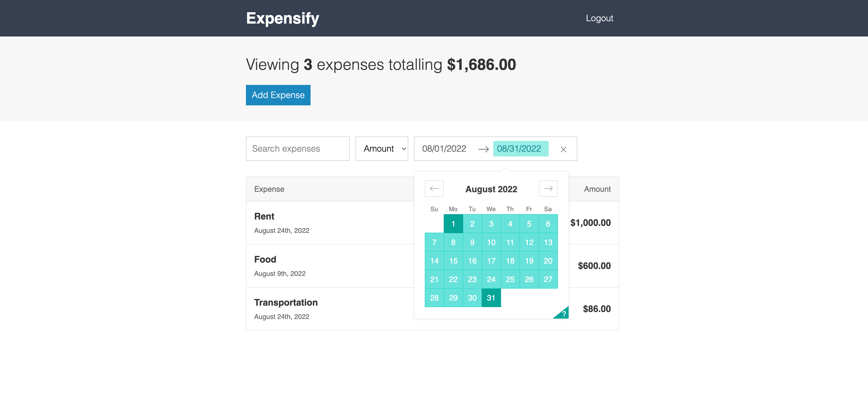Go to next month in calendar
The width and height of the screenshot is (868, 420).
[548, 189]
